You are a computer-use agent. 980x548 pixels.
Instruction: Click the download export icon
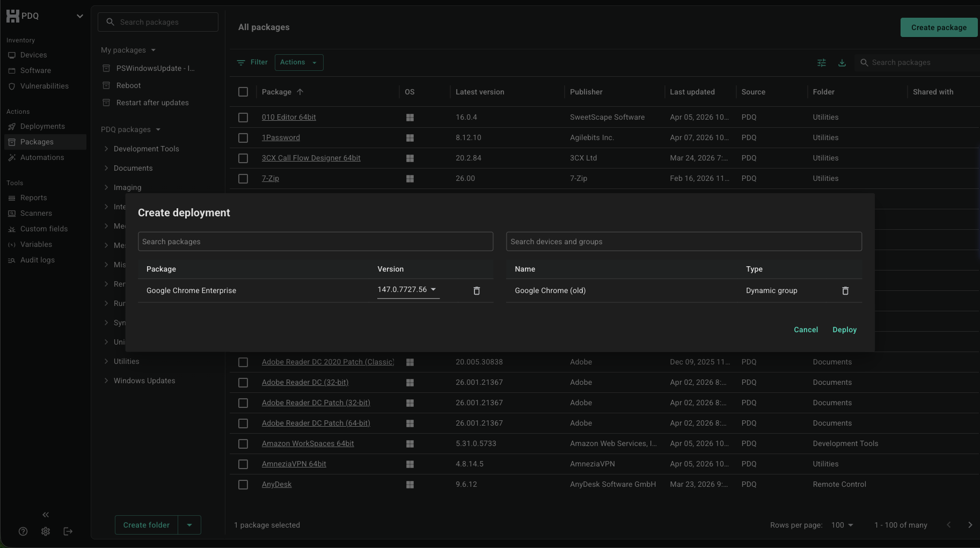[x=842, y=63]
